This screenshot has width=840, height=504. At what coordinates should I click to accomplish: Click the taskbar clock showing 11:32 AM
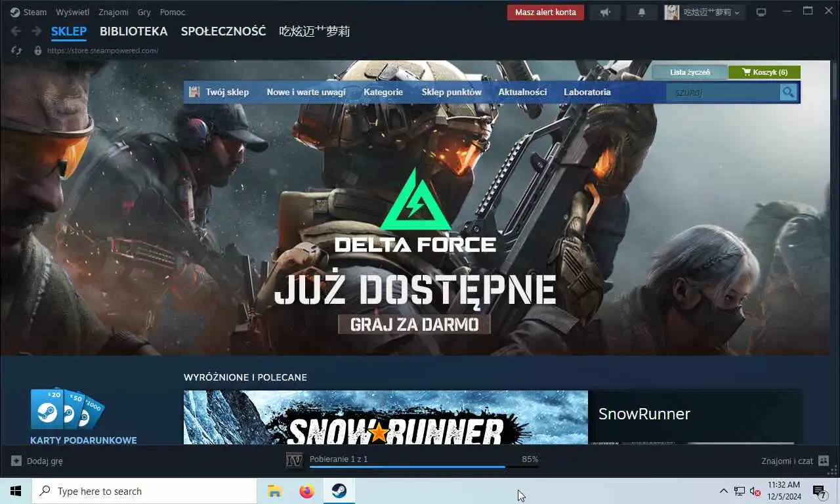[784, 491]
